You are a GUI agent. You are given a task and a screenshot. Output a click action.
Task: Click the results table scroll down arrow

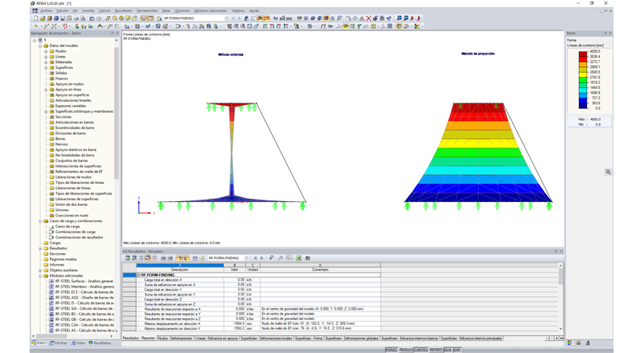(561, 328)
